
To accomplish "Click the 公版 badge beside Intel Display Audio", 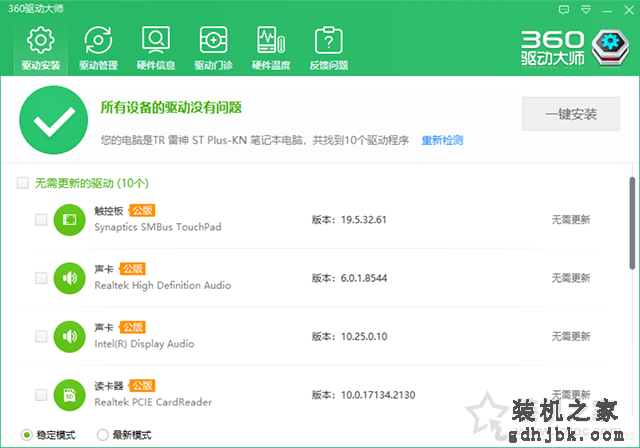I will (x=133, y=327).
